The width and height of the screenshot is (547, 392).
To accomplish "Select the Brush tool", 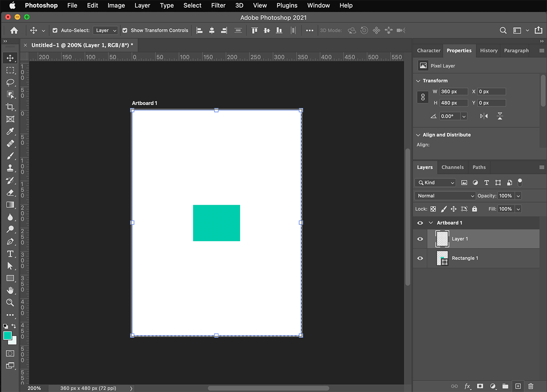I will click(10, 156).
